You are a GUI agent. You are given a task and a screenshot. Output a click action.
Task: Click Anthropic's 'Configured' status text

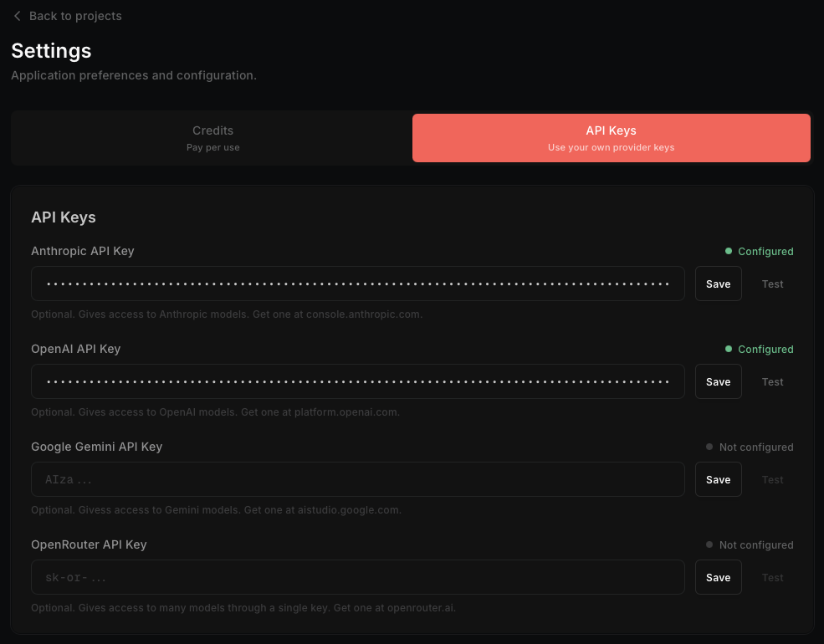click(x=765, y=252)
